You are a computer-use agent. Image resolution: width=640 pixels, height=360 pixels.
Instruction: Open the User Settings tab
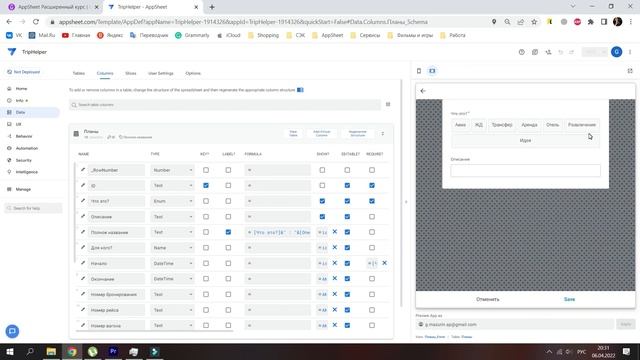(161, 73)
